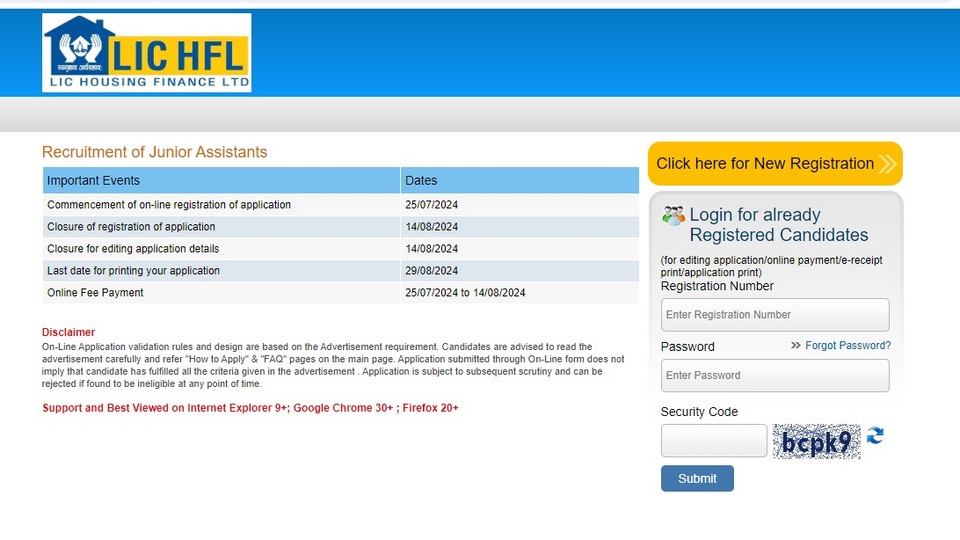This screenshot has height=540, width=960.
Task: Click the Recruitment of Junior Assistants heading
Action: tap(154, 152)
